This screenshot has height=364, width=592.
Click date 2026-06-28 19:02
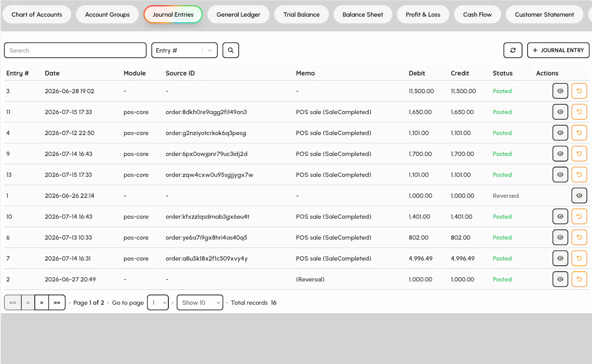pos(70,91)
